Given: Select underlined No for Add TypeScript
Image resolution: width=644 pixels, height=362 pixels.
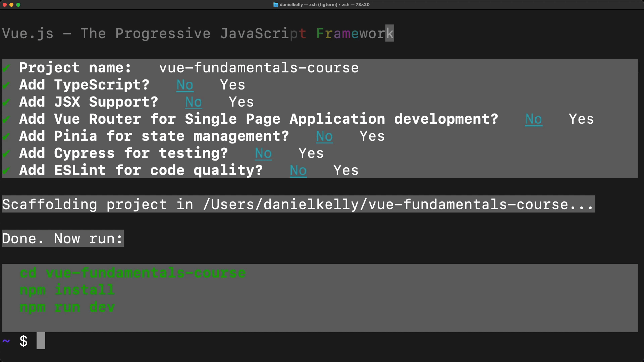Looking at the screenshot, I should click(185, 85).
